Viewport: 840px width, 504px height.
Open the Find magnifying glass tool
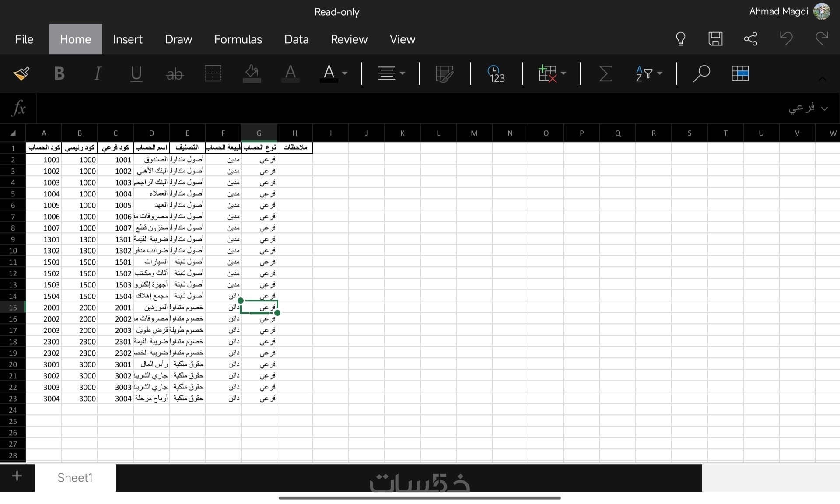pos(701,73)
